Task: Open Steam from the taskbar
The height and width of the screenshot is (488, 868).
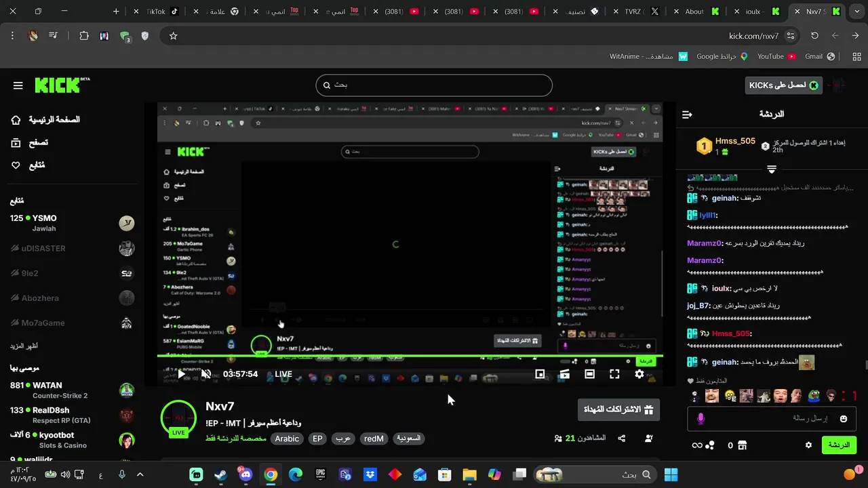Action: 220,474
